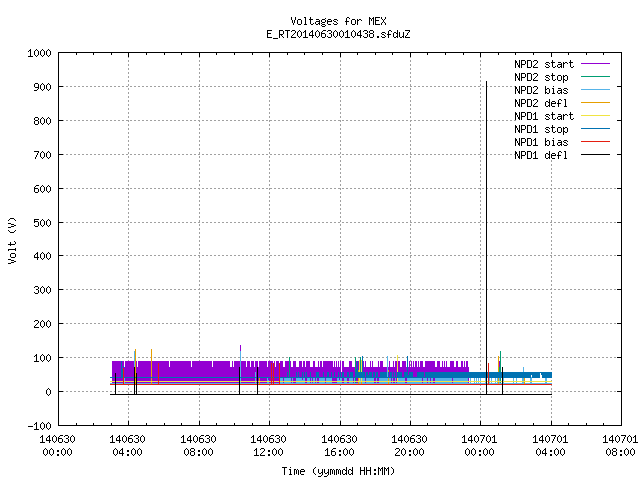Click the red NPD1 bias legend line
The image size is (640, 480).
point(595,142)
